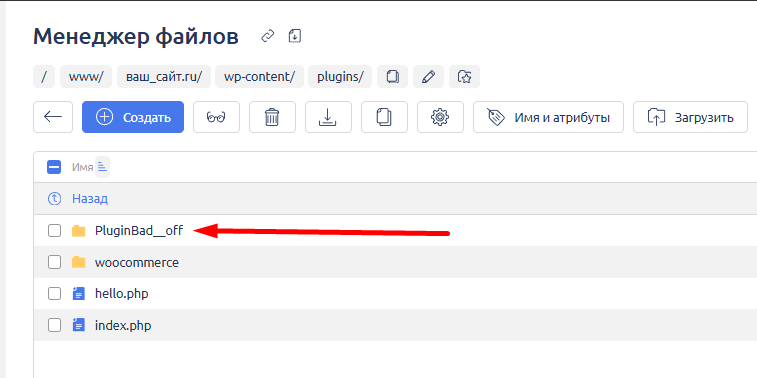Click the plugins/ breadcrumb
Viewport: 757px width, 378px height.
click(340, 77)
